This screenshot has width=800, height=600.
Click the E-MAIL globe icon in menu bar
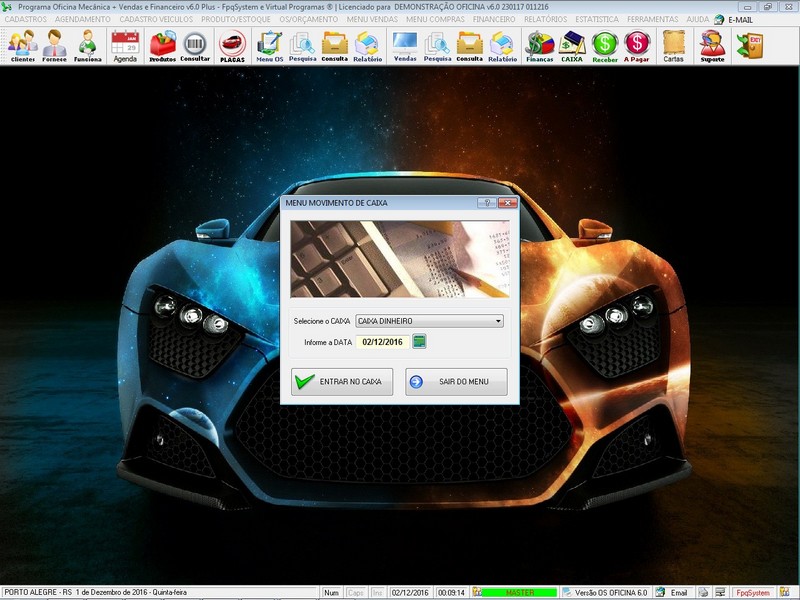(x=719, y=19)
